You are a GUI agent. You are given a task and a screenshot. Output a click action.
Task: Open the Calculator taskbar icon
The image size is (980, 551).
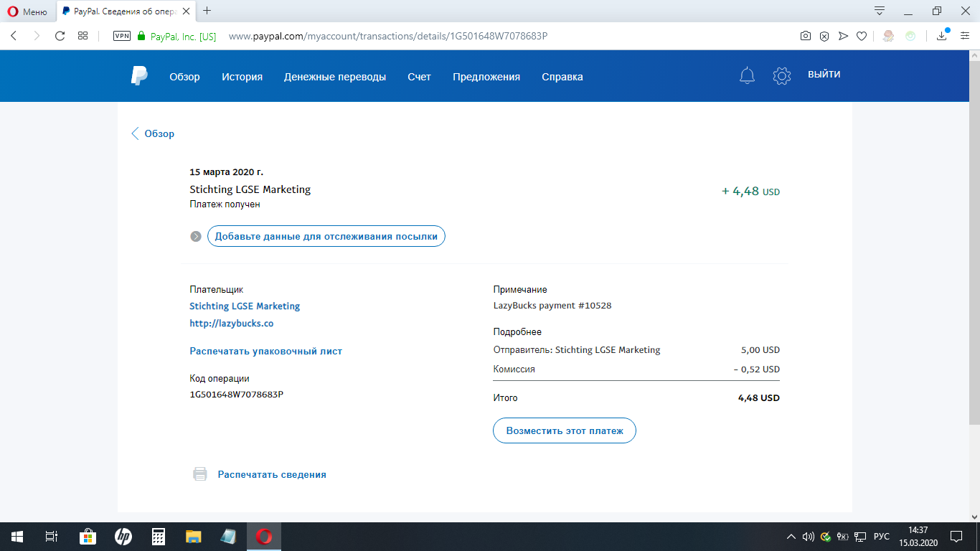tap(159, 537)
